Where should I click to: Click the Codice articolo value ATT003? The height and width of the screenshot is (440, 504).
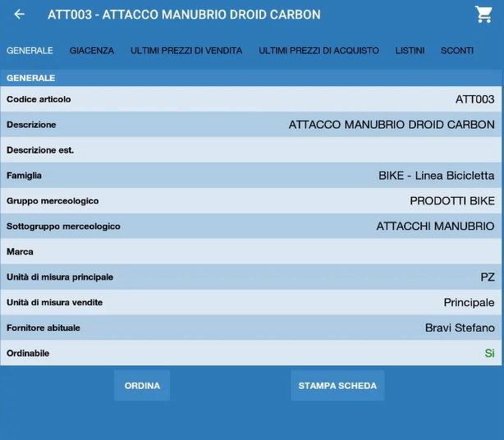coord(474,99)
